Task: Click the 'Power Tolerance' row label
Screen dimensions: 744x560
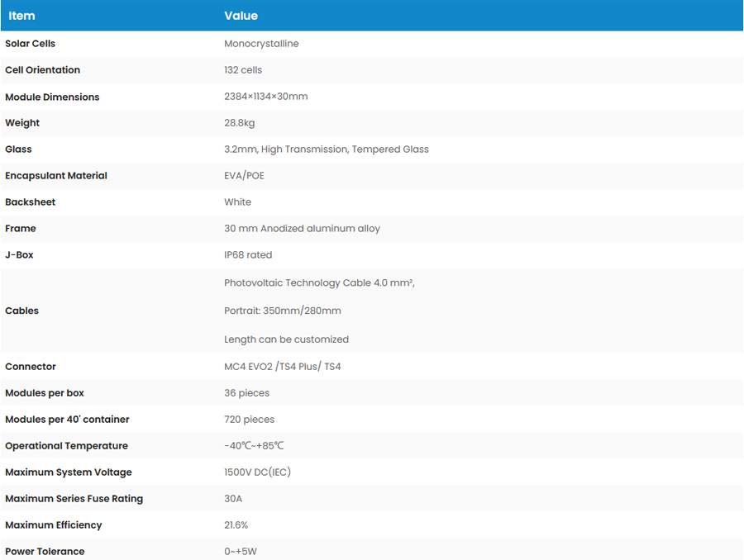Action: tap(45, 552)
